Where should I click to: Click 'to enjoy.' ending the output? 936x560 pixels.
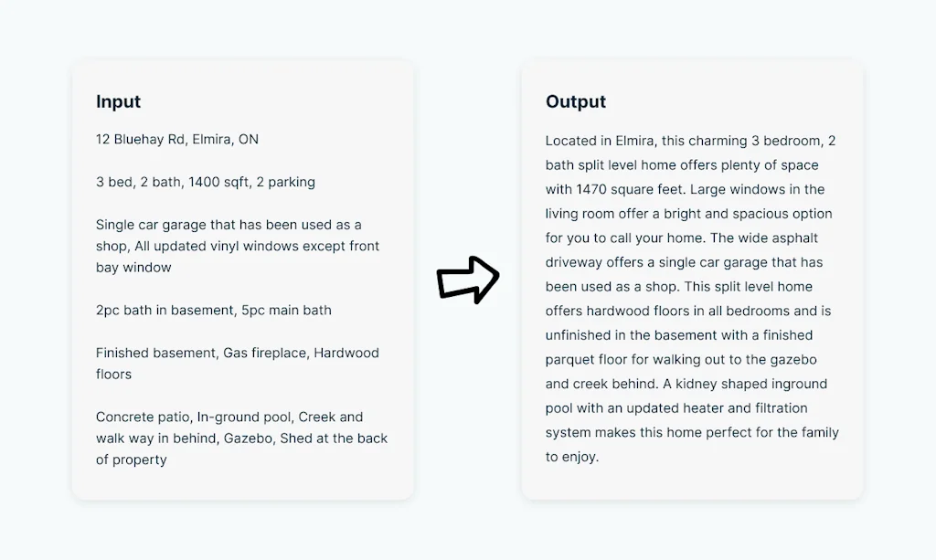tap(572, 457)
